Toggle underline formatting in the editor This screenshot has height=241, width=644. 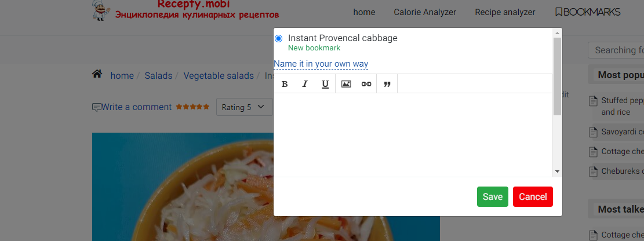pyautogui.click(x=325, y=84)
